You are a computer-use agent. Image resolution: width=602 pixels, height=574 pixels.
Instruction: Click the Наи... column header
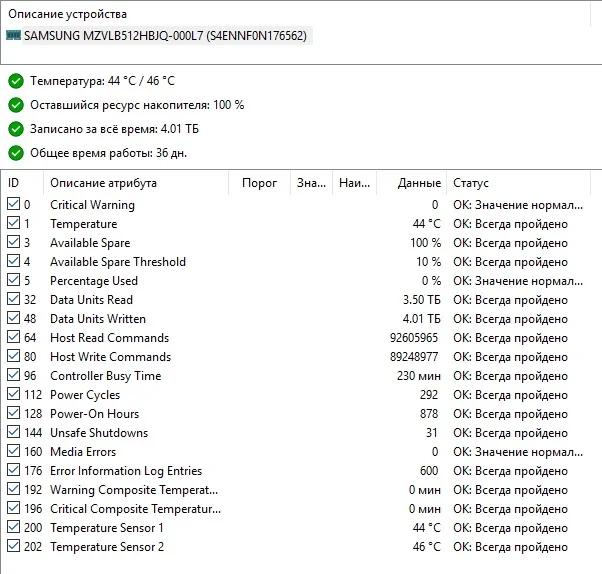pyautogui.click(x=354, y=183)
